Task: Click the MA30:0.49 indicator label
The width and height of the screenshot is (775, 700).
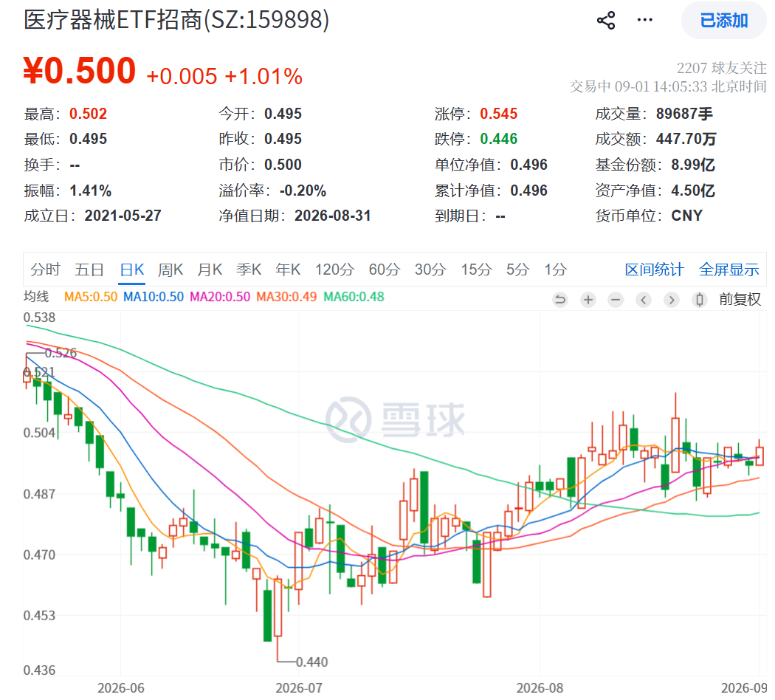Action: (x=286, y=297)
